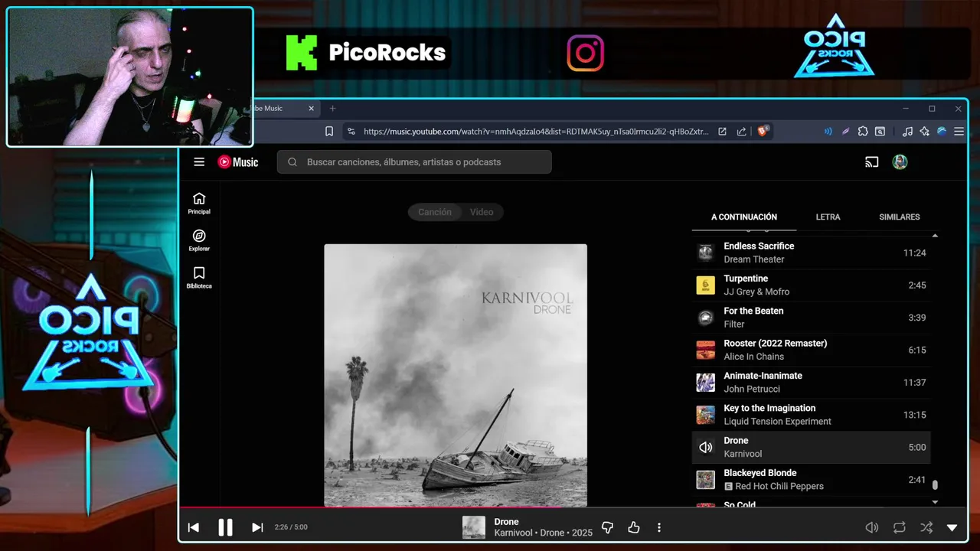Open Red Hot Chili Peppers artist link
This screenshot has width=980, height=551.
tap(779, 486)
